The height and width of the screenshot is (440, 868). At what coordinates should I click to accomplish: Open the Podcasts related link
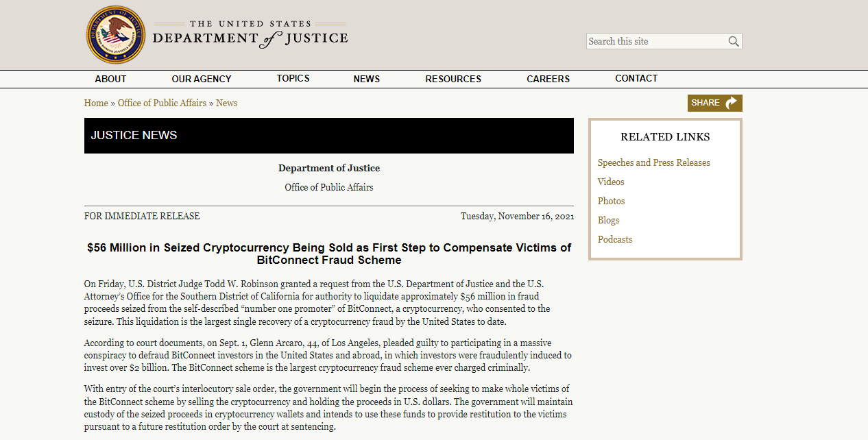pos(615,239)
